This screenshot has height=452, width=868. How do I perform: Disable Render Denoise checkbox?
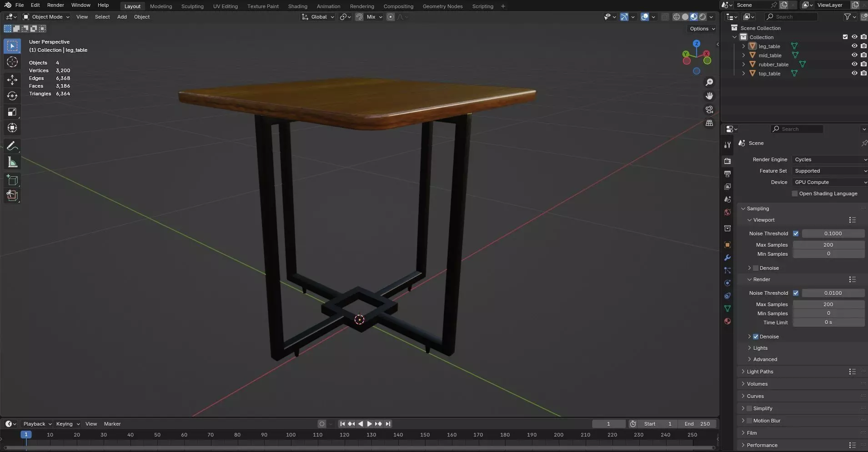coord(756,337)
